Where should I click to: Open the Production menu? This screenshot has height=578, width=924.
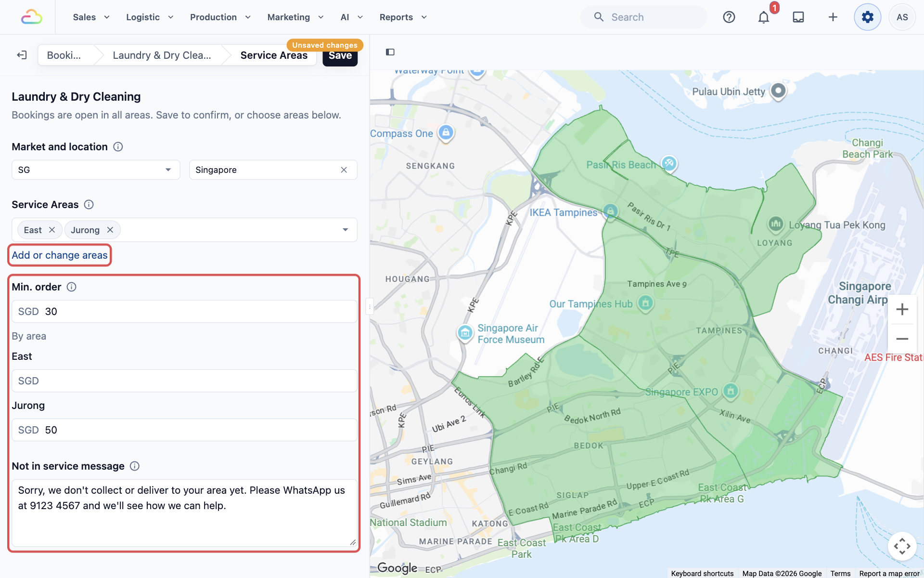tap(220, 17)
